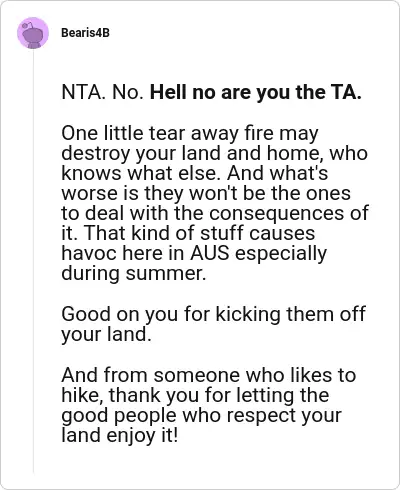Click the words 'your land.' below kicking line
The width and height of the screenshot is (400, 490).
coord(107,335)
